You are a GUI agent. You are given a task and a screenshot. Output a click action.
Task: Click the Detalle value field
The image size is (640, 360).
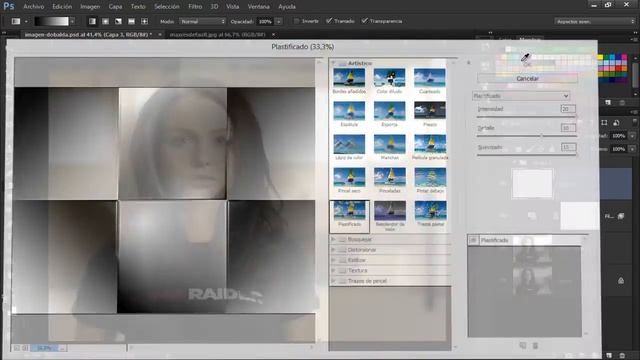[x=568, y=128]
